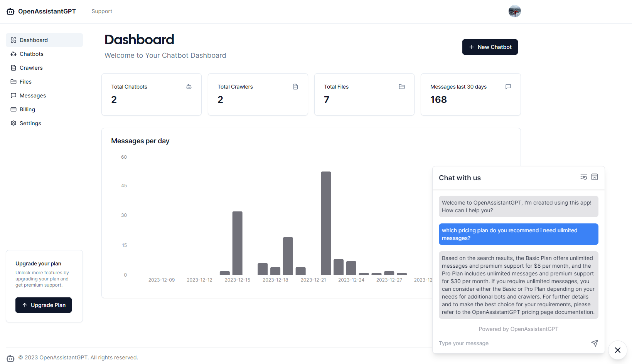
Task: Click the Welcome to Your Chatbot Dashboard subtitle
Action: tap(165, 55)
